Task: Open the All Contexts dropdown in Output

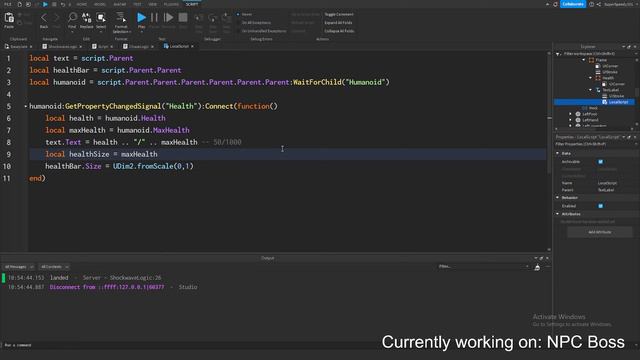Action: click(54, 267)
